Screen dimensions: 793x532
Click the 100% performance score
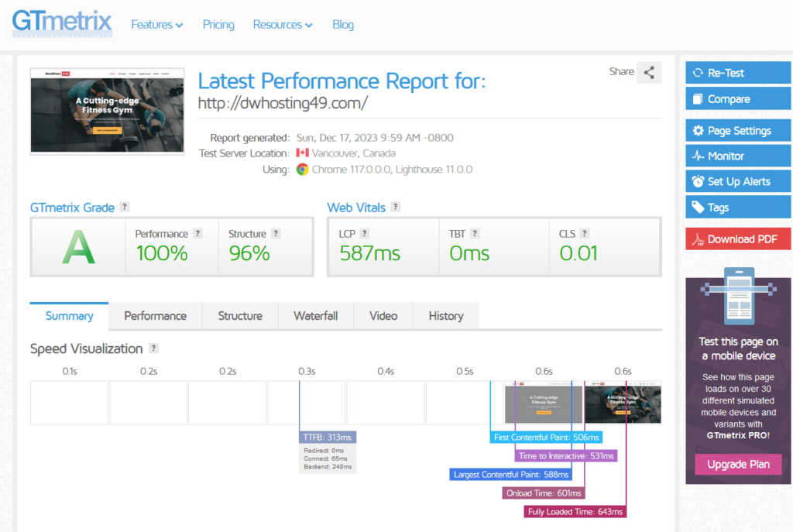tap(162, 253)
